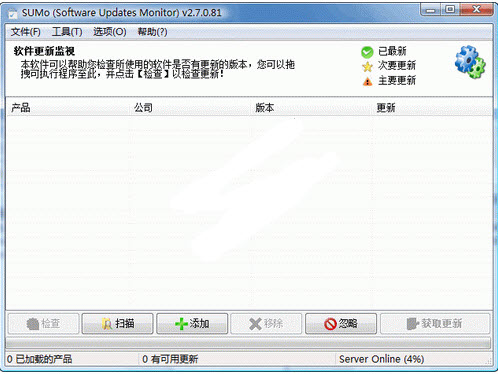Click the green checkmark 已最新 icon
The image size is (498, 374).
pyautogui.click(x=367, y=52)
